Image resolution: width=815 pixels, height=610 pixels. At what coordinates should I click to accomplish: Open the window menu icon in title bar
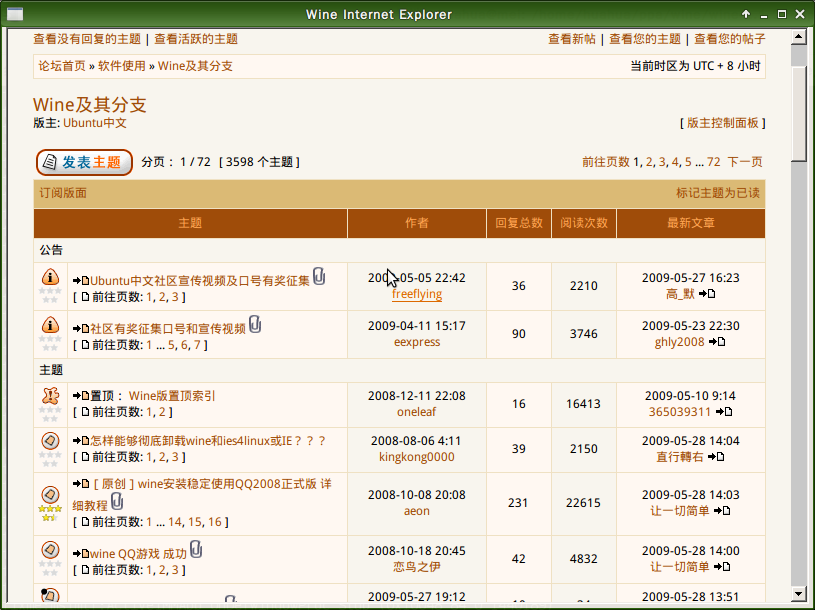click(x=15, y=14)
